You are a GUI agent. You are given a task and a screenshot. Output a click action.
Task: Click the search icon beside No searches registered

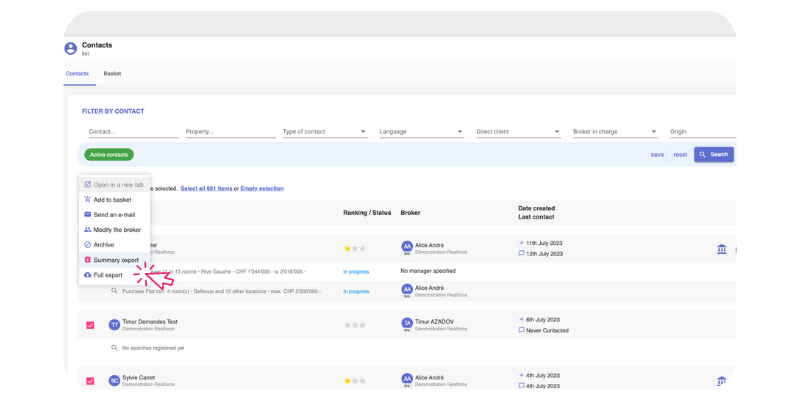pos(115,348)
